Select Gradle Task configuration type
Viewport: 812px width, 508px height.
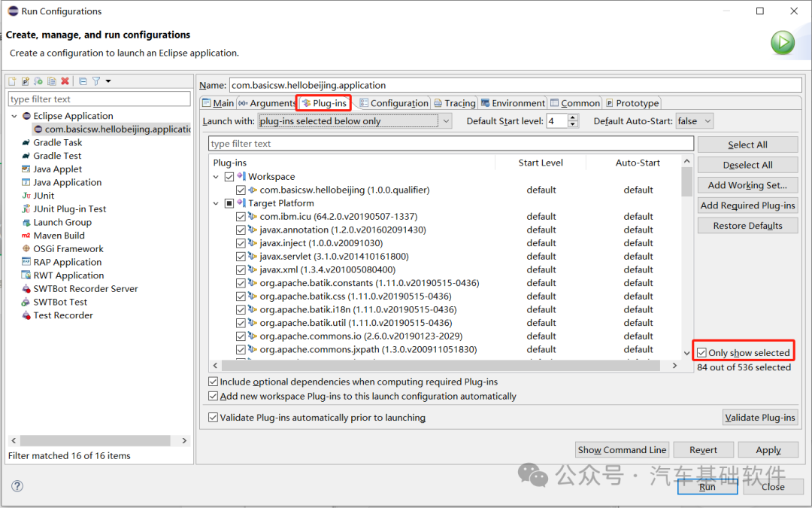(57, 142)
